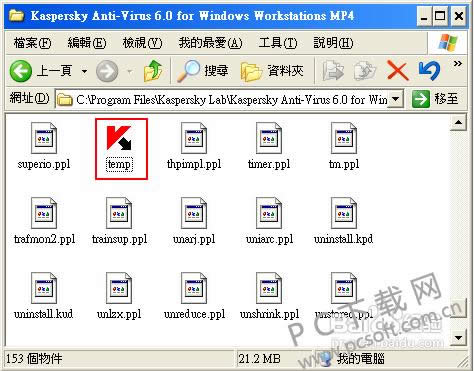Select the timer.ppl file icon

point(269,138)
